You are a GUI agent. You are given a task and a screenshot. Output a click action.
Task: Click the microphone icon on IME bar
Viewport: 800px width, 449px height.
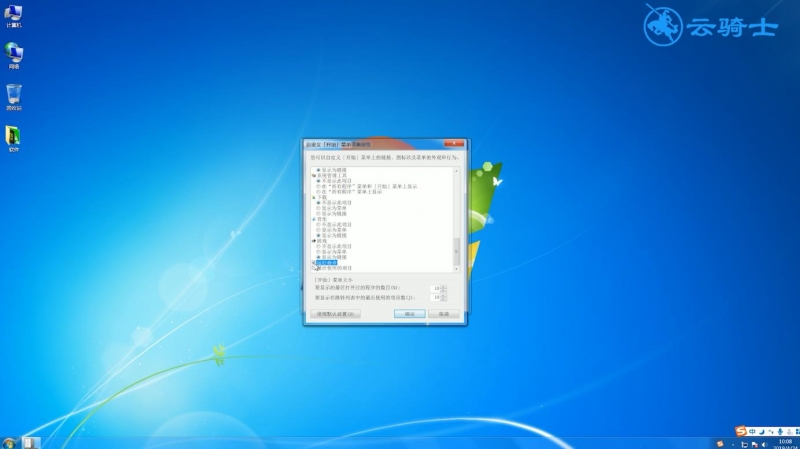[780, 432]
